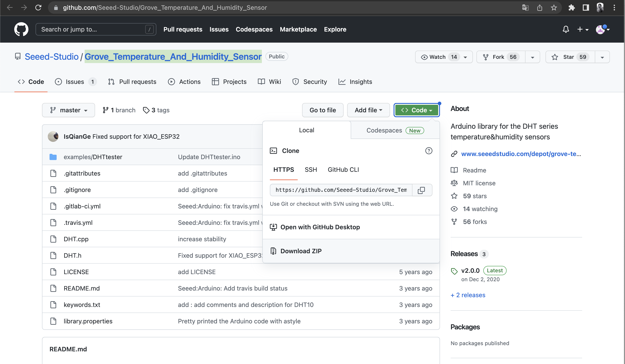Screen dimensions: 625x364
Task: Click the share page icon in address bar
Action: [x=540, y=8]
